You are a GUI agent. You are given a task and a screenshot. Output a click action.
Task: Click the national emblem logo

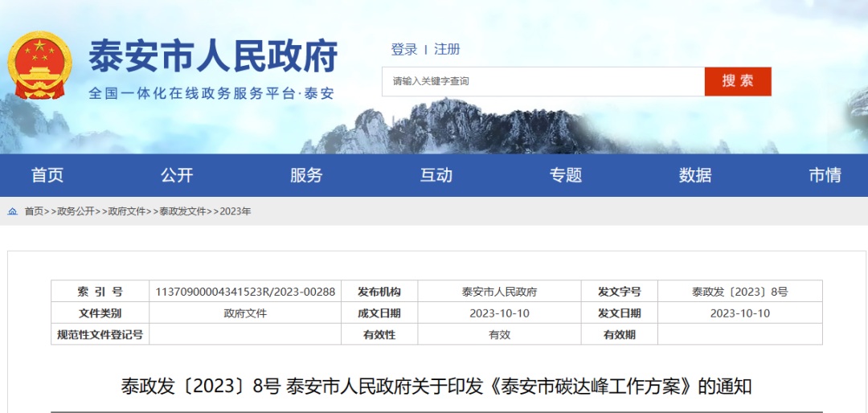pos(39,66)
